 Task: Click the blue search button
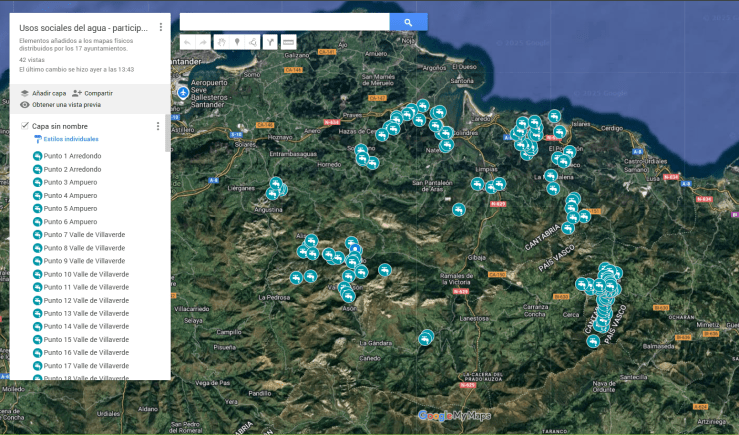tap(408, 22)
